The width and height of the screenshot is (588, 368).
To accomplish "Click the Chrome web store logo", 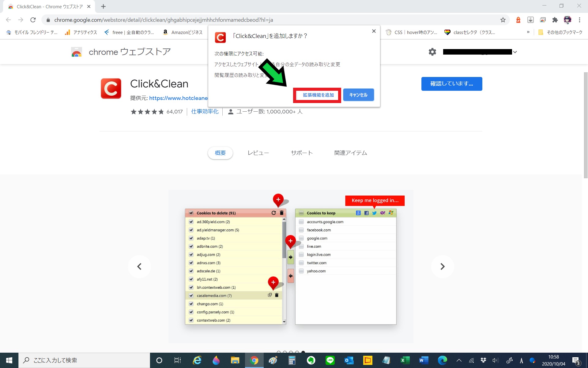I will [x=77, y=52].
